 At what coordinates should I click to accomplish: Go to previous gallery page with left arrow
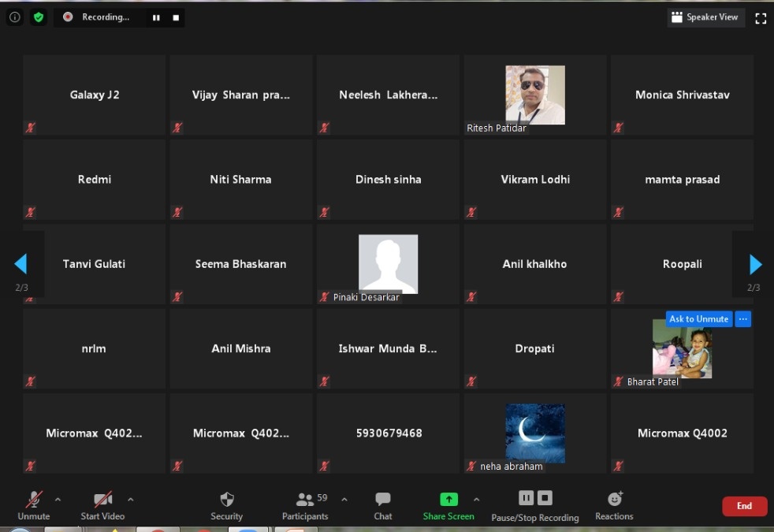click(x=20, y=264)
